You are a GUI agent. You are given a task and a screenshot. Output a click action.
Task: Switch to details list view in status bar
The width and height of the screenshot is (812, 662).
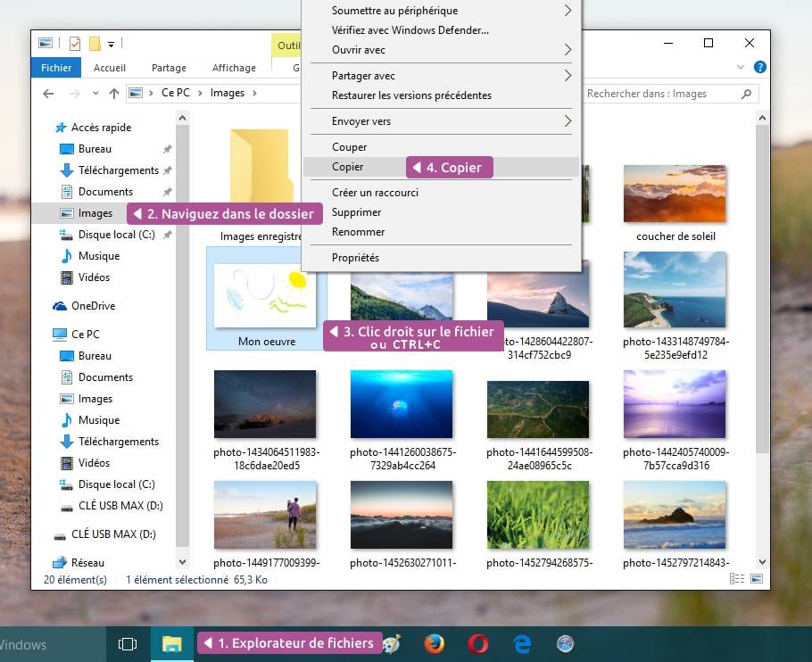click(737, 579)
